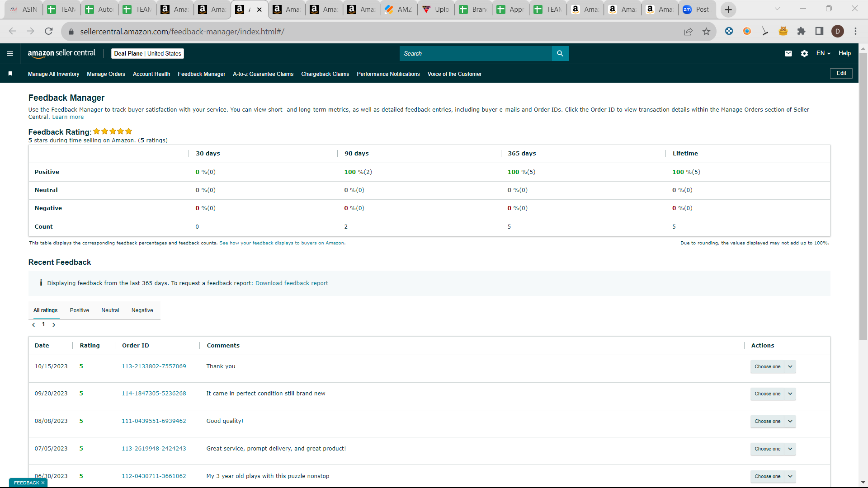
Task: Open Feedback Manager menu item
Action: [x=202, y=74]
